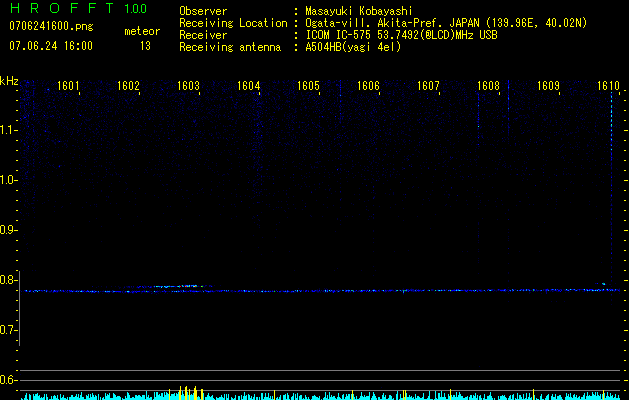Click the Receiving Location label

pos(233,23)
